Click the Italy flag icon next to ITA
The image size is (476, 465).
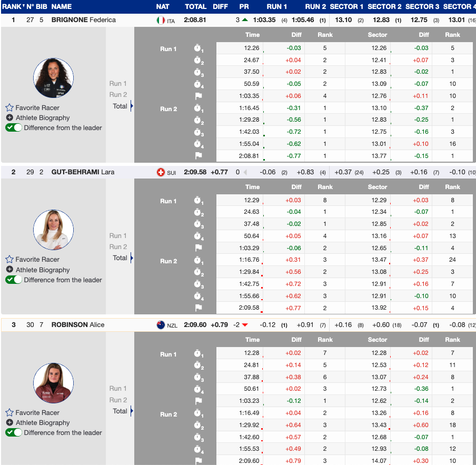(161, 20)
